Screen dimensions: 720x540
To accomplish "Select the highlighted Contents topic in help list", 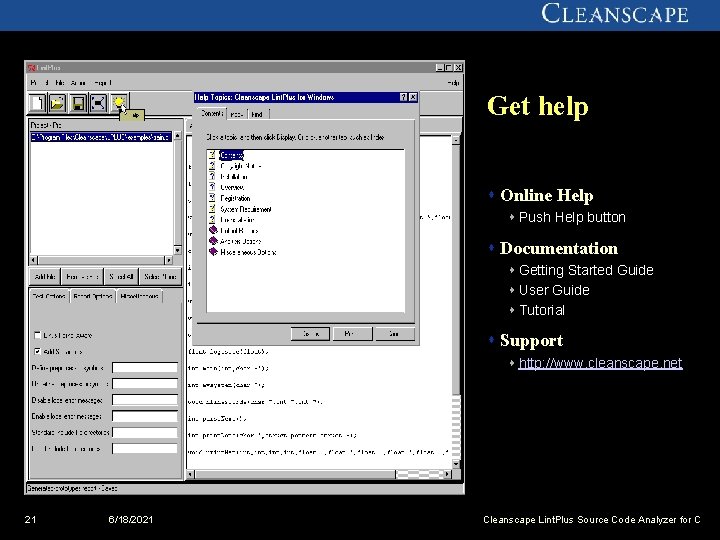I will click(231, 155).
